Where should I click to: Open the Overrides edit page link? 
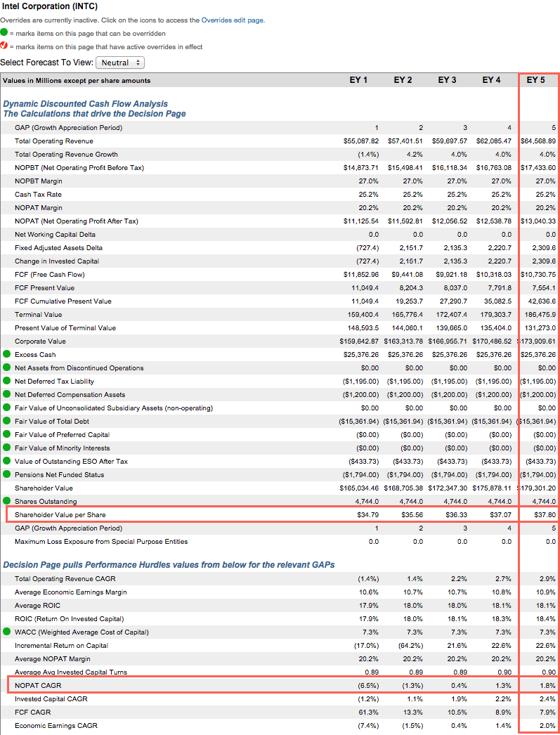pos(232,20)
